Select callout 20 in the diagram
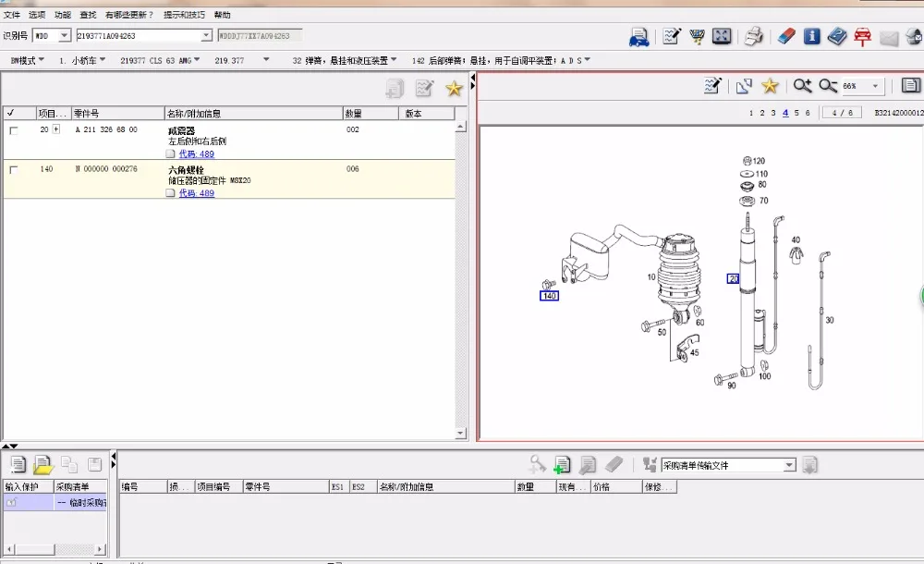Image resolution: width=924 pixels, height=564 pixels. pos(733,278)
